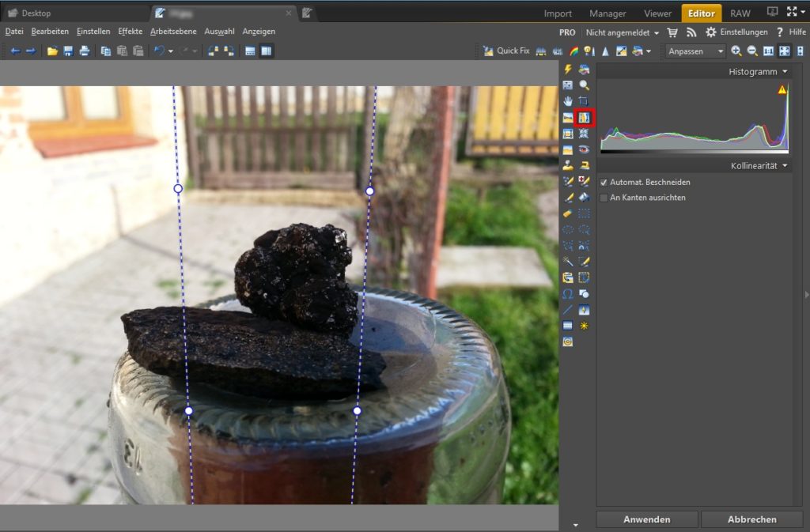The height and width of the screenshot is (532, 810).
Task: Click the upper right collinearity line handle
Action: tap(369, 191)
